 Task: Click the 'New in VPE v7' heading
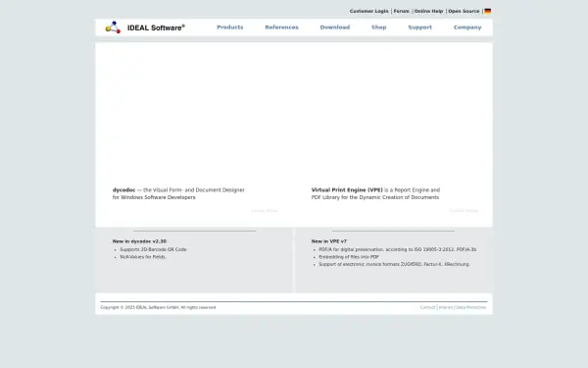pyautogui.click(x=329, y=241)
